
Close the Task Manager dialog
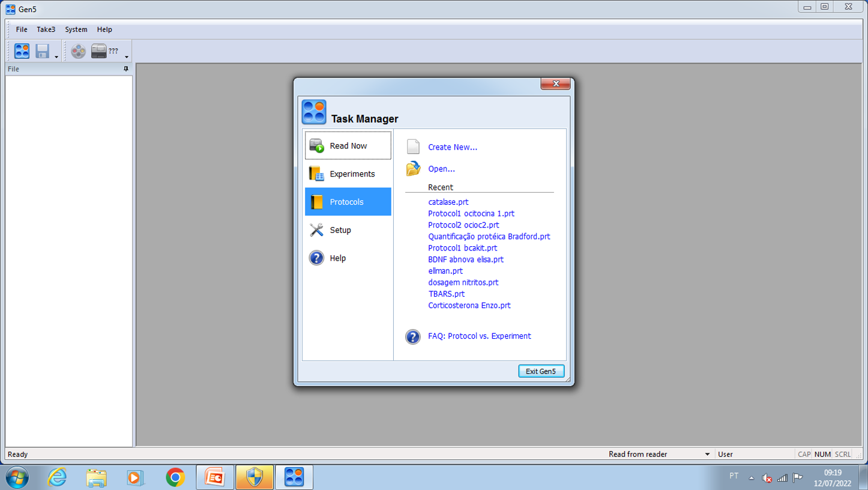pyautogui.click(x=555, y=83)
